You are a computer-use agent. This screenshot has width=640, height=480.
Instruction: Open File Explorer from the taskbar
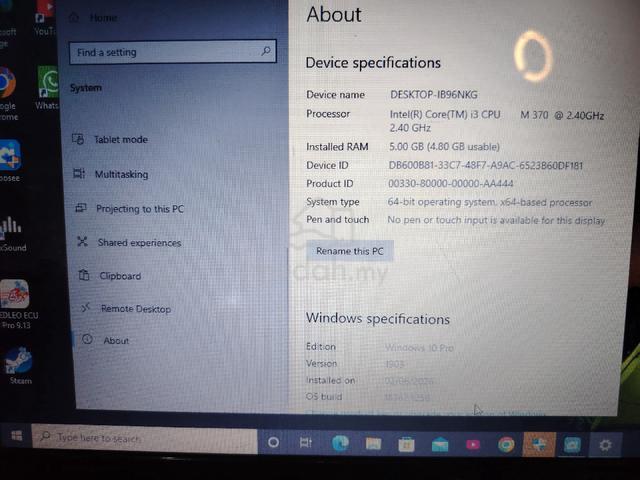pyautogui.click(x=373, y=444)
